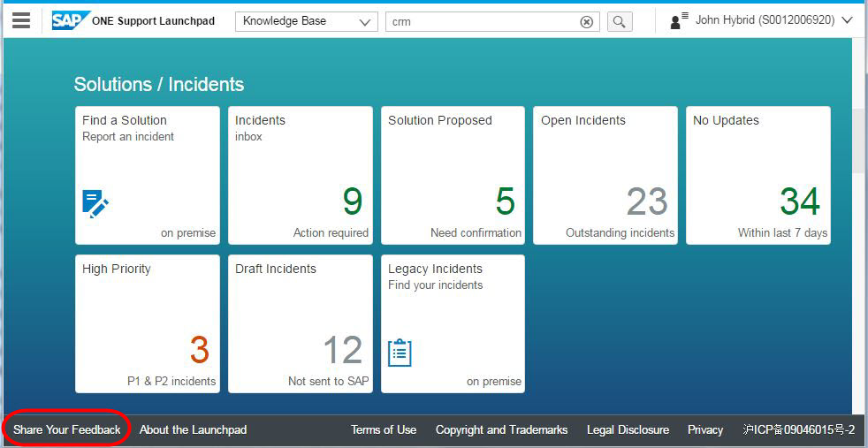
Task: Click the magnifier search button
Action: 620,21
